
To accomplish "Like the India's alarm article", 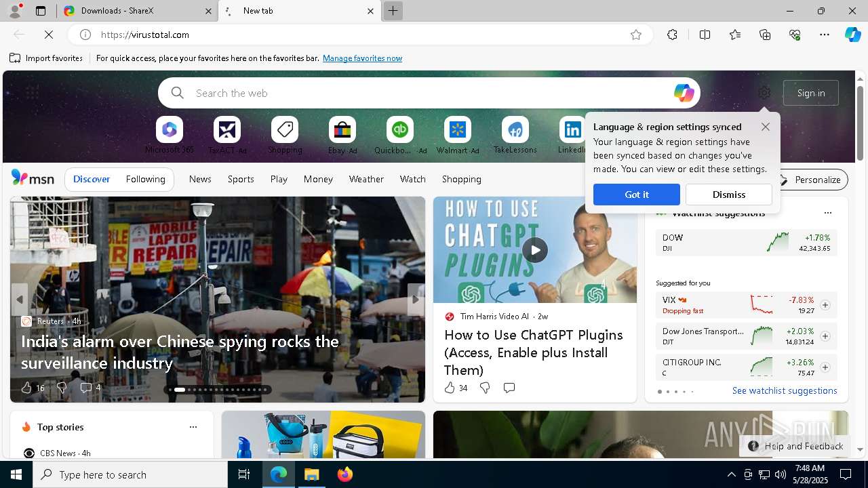I will (x=26, y=388).
